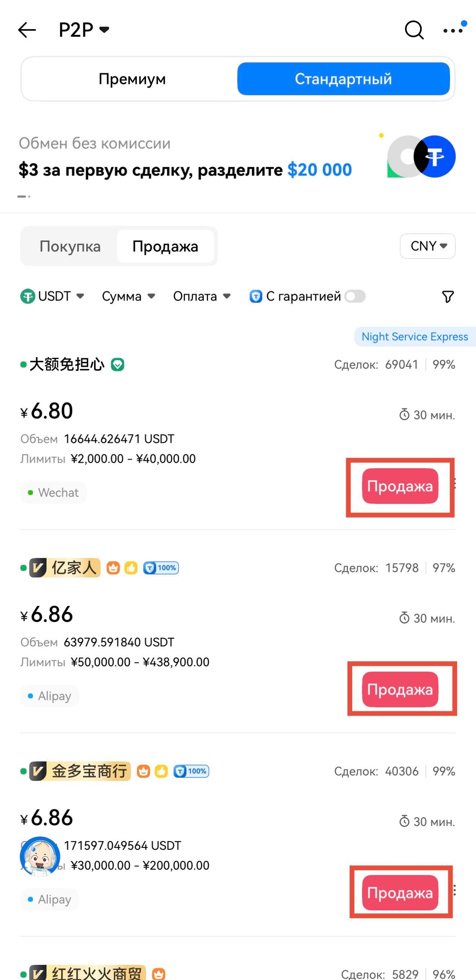476x980 pixels.
Task: Open the filter funnel icon
Action: click(x=448, y=297)
